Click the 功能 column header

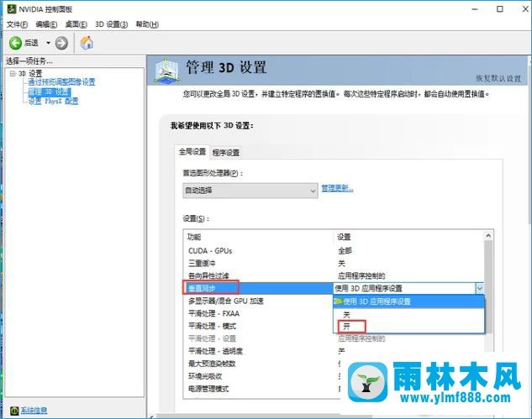tap(194, 237)
